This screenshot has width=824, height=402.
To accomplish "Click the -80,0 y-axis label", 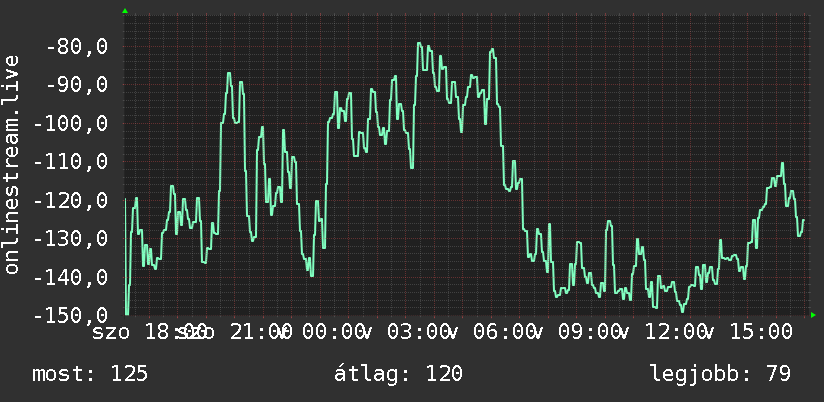I will click(x=77, y=47).
